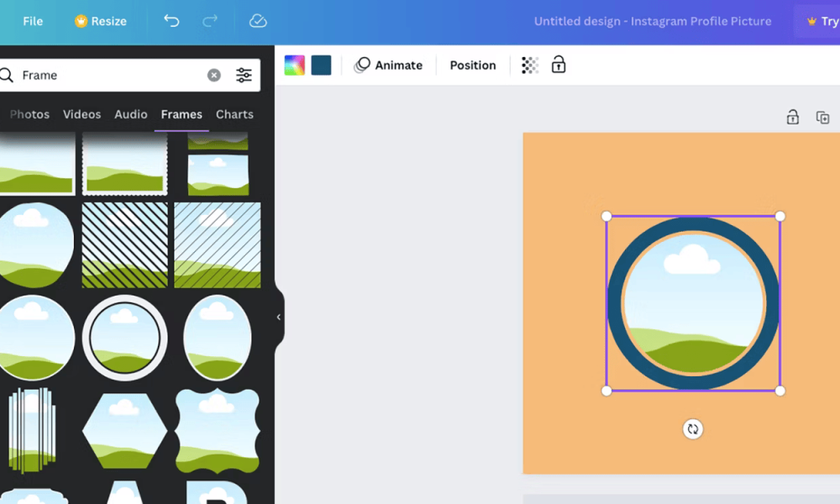The width and height of the screenshot is (840, 504).
Task: Duplicate the page with the copy icon
Action: coord(823,117)
